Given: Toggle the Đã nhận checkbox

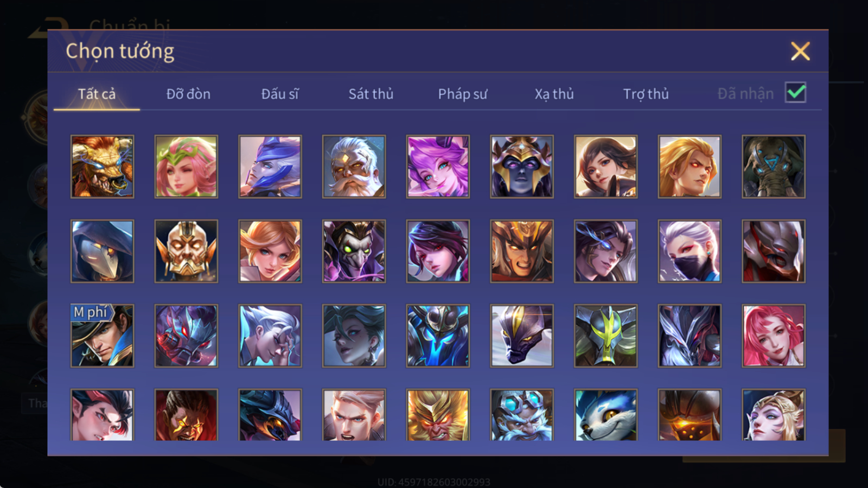Looking at the screenshot, I should pyautogui.click(x=795, y=93).
